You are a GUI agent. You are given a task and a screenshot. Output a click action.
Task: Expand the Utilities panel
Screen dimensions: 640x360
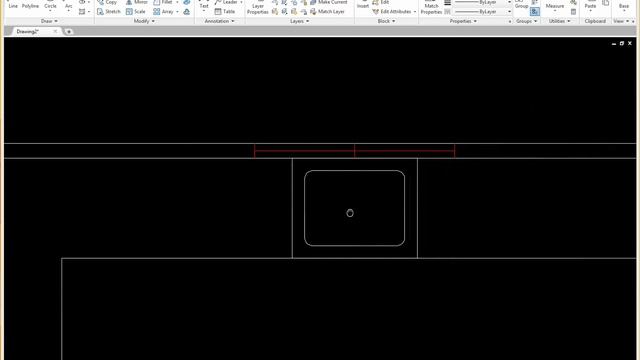coord(559,21)
